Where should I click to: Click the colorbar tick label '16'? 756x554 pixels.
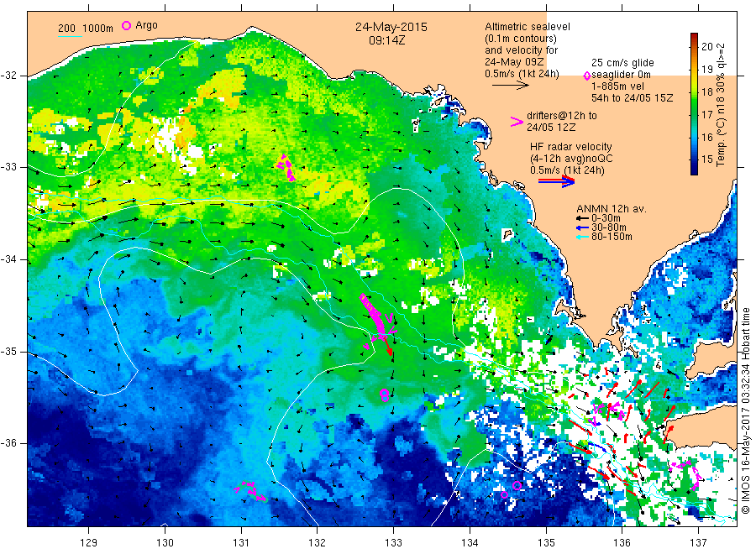point(706,138)
